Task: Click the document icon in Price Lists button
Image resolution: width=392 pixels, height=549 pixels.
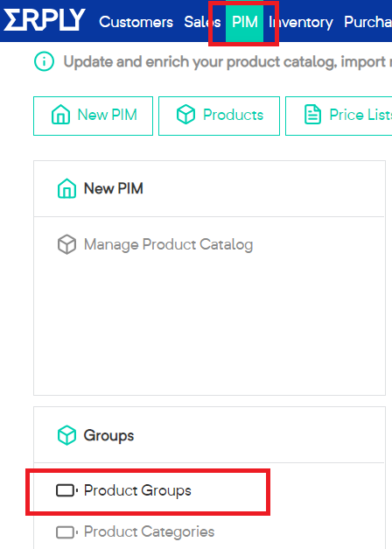Action: 312,115
